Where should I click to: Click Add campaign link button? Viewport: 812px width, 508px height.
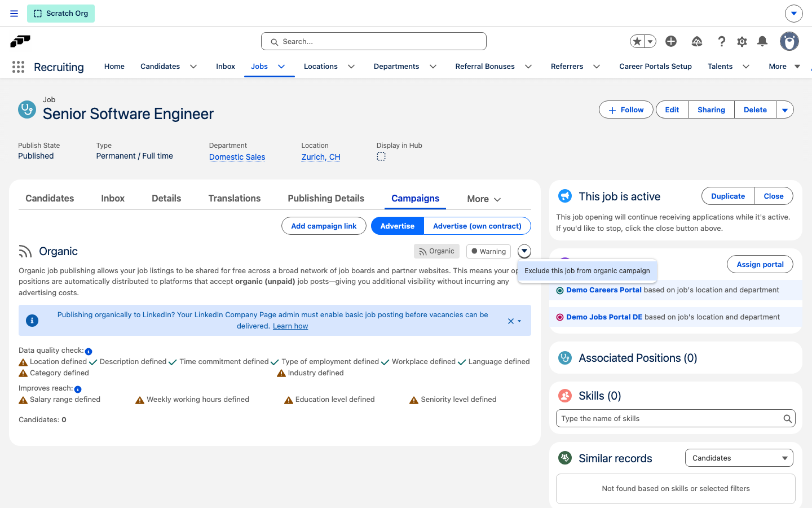click(x=324, y=226)
